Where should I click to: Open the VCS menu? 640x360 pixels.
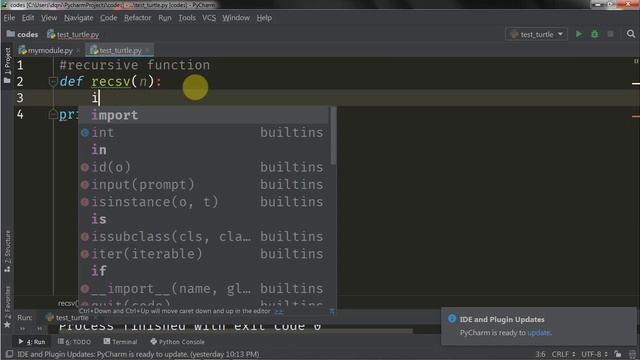(x=209, y=18)
